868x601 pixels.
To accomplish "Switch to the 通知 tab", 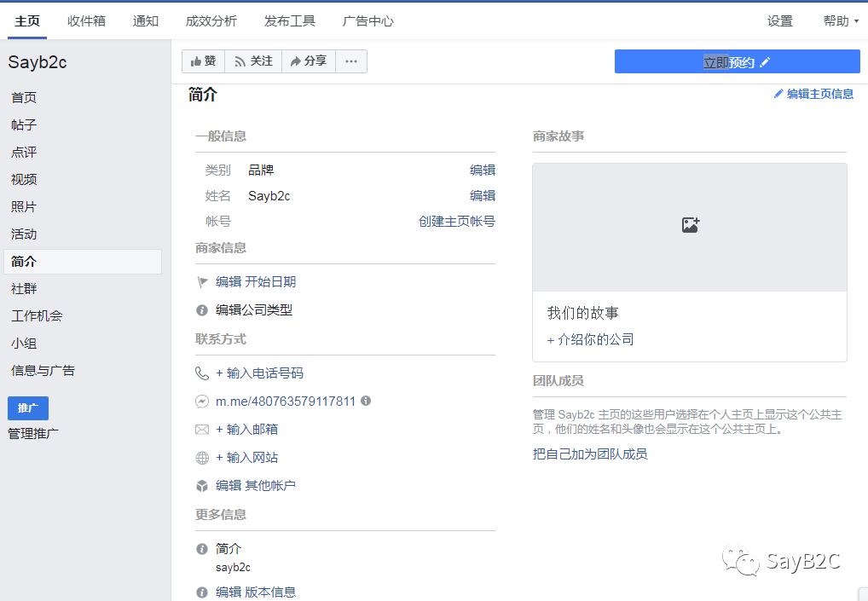I will coord(146,21).
